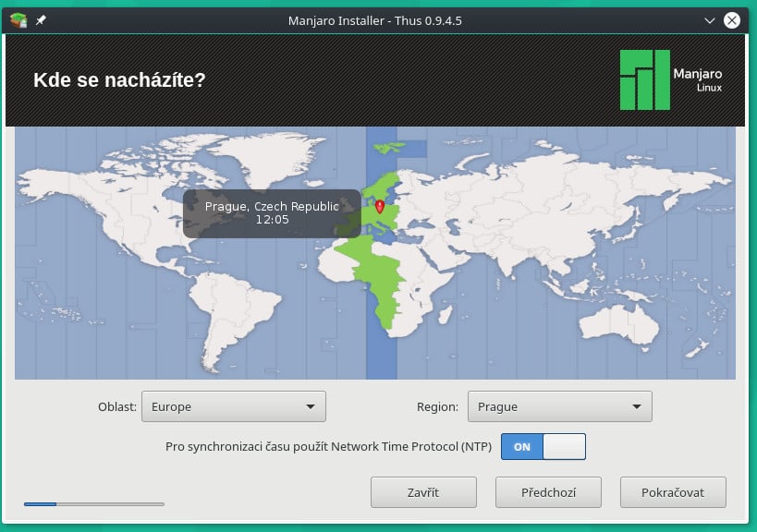This screenshot has width=757, height=532.
Task: Open the Oblast dropdown showing Europe
Action: (233, 405)
